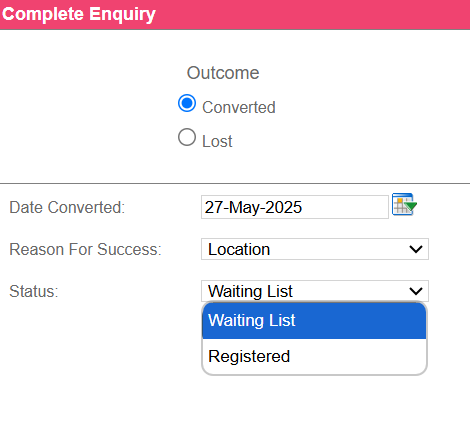Click the chevron on the Location dropdown

(x=416, y=249)
